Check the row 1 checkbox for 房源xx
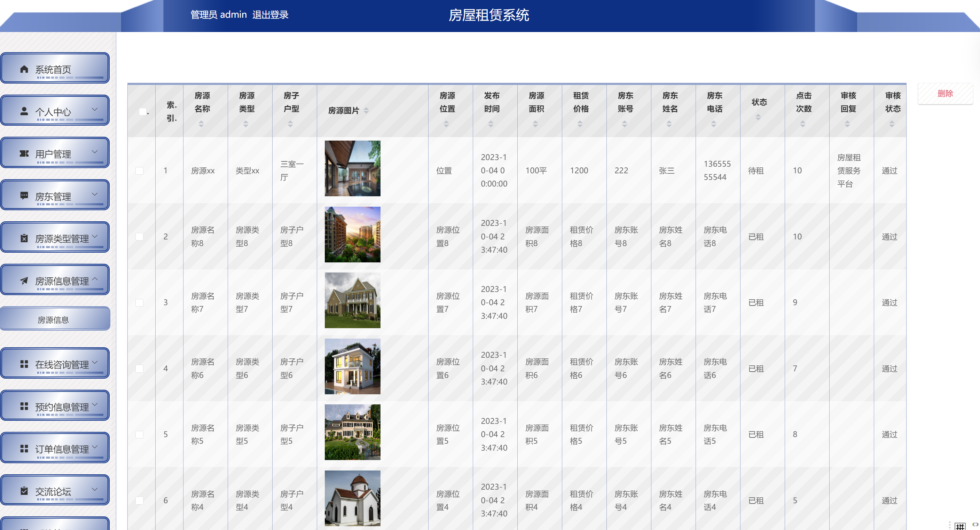The image size is (980, 530). [x=140, y=171]
